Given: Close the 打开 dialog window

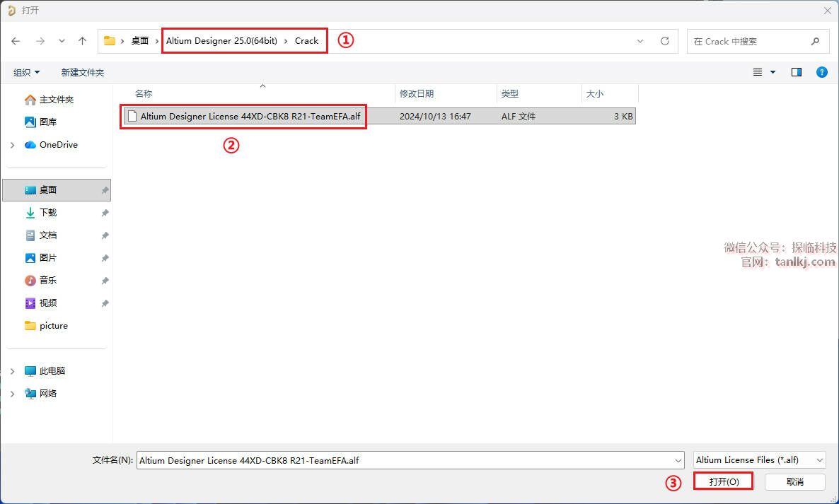Looking at the screenshot, I should [x=827, y=10].
